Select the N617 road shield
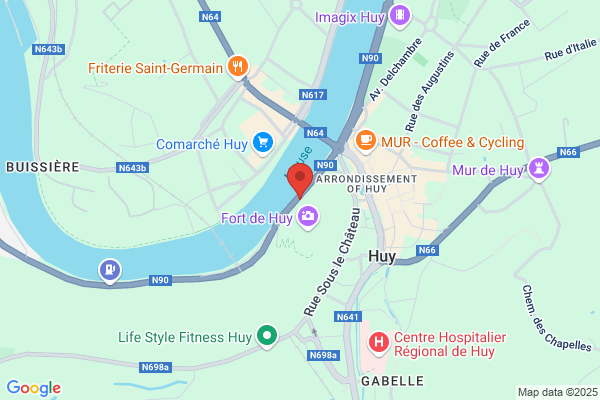The height and width of the screenshot is (400, 600). [x=313, y=95]
